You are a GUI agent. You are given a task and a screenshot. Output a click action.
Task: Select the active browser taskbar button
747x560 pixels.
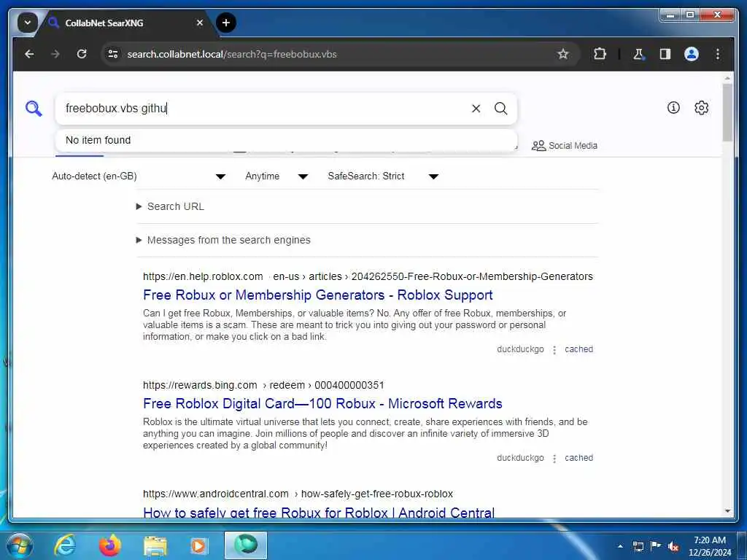tap(246, 545)
